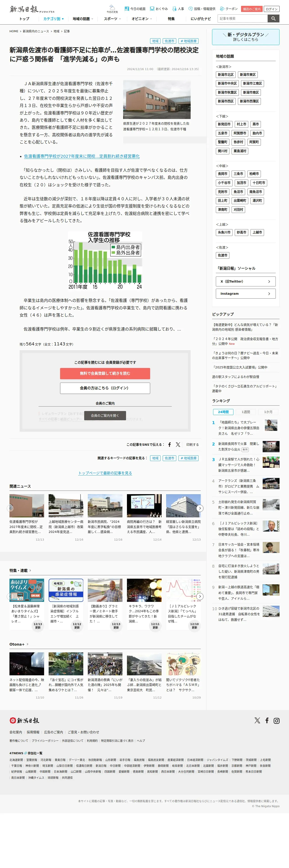Open related link about 2027年度末に閉校
289x868 pixels.
[82, 156]
